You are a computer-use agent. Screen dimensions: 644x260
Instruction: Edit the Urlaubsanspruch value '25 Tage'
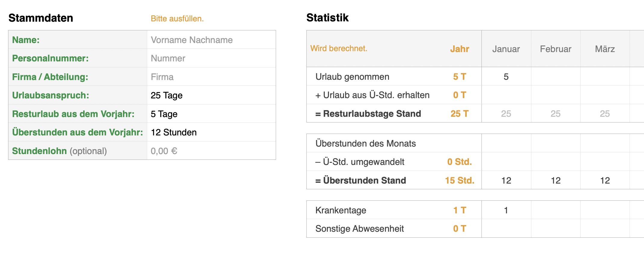(211, 95)
